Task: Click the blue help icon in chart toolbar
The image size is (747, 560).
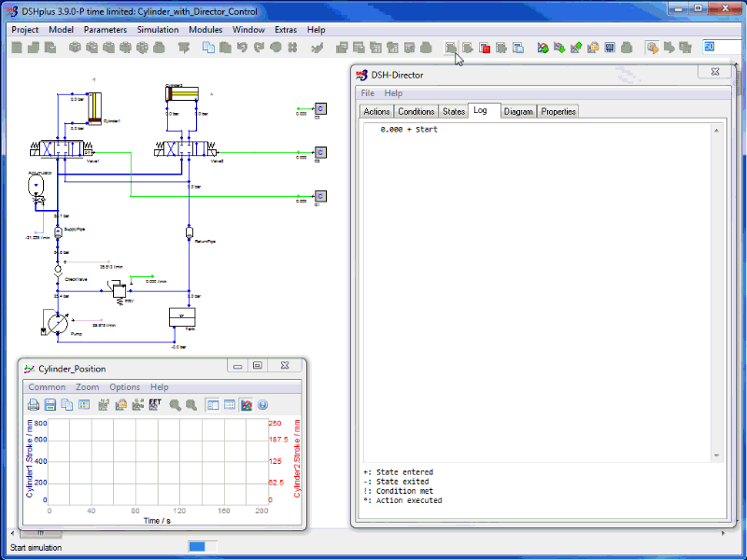Action: click(x=262, y=405)
